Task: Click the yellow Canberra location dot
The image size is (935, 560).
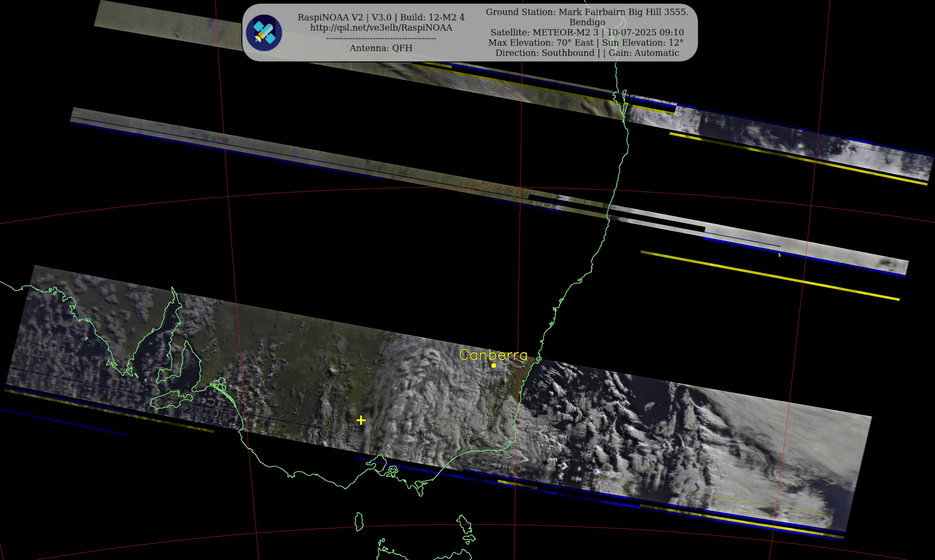Action: pyautogui.click(x=494, y=365)
